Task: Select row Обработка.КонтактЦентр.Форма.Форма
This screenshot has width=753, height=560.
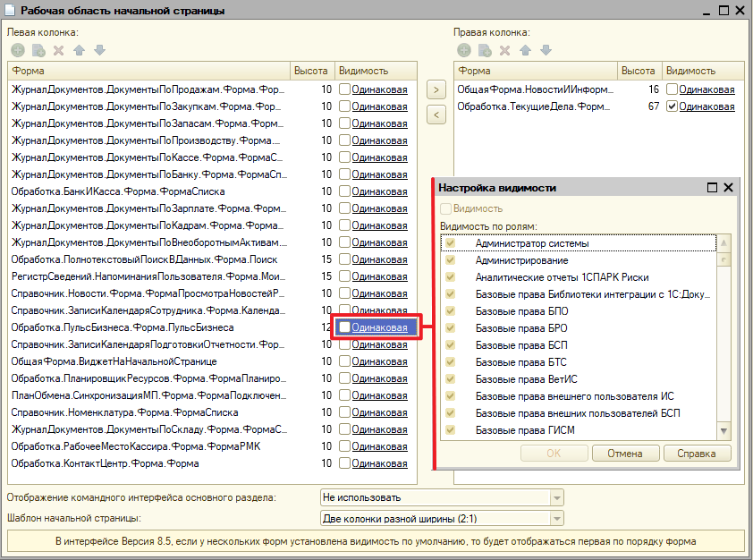Action: 106,463
